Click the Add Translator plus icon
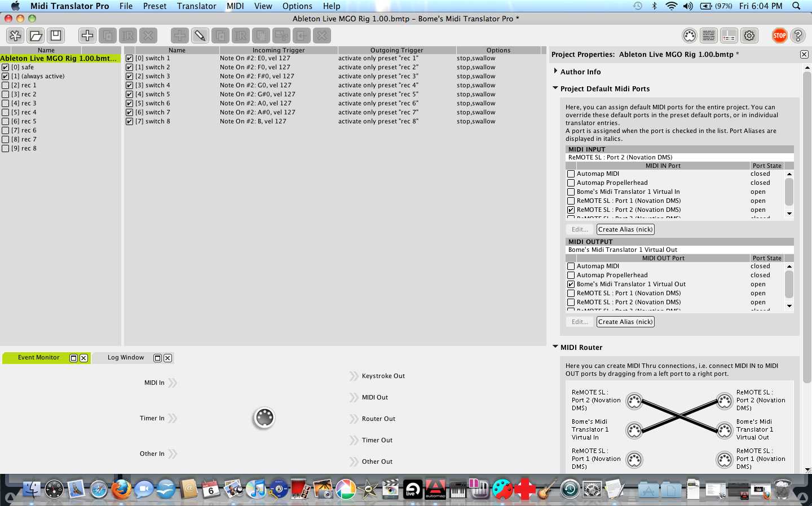The image size is (812, 506). tap(180, 35)
